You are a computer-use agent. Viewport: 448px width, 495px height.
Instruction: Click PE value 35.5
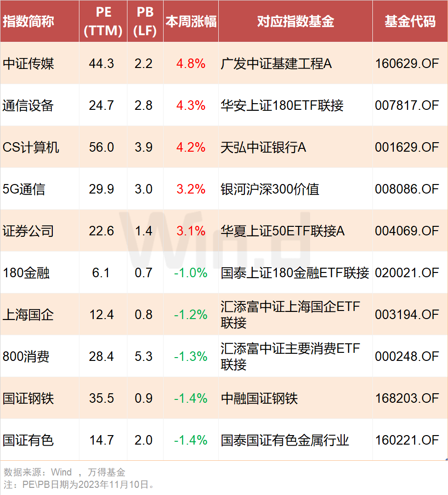coord(101,398)
